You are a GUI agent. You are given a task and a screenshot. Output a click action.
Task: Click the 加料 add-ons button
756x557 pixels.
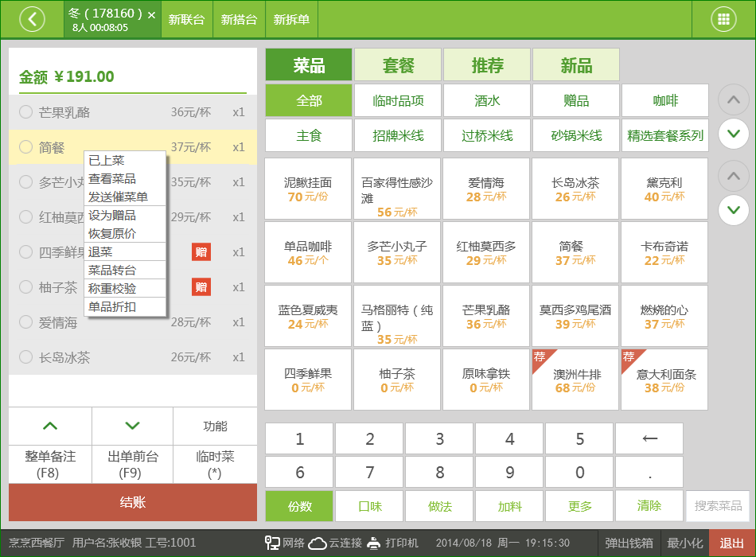[x=509, y=506]
